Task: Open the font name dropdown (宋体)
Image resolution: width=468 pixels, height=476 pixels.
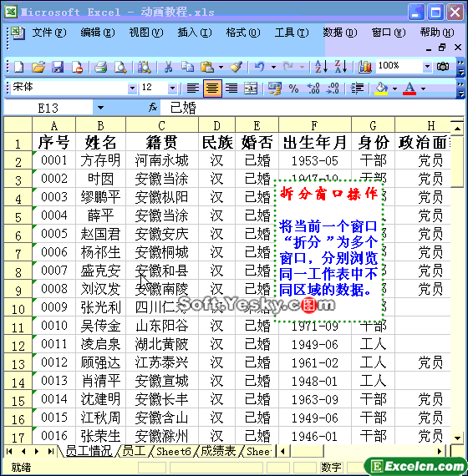Action: [132, 88]
